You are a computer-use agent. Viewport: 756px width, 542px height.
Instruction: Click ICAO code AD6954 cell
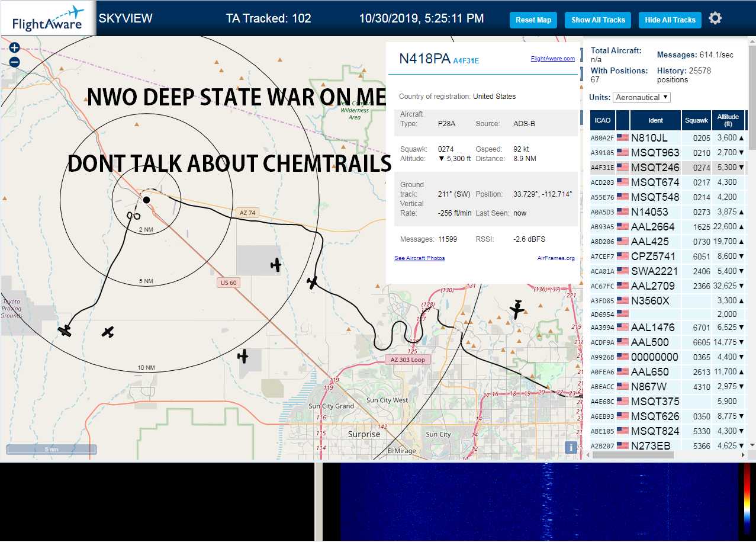603,314
